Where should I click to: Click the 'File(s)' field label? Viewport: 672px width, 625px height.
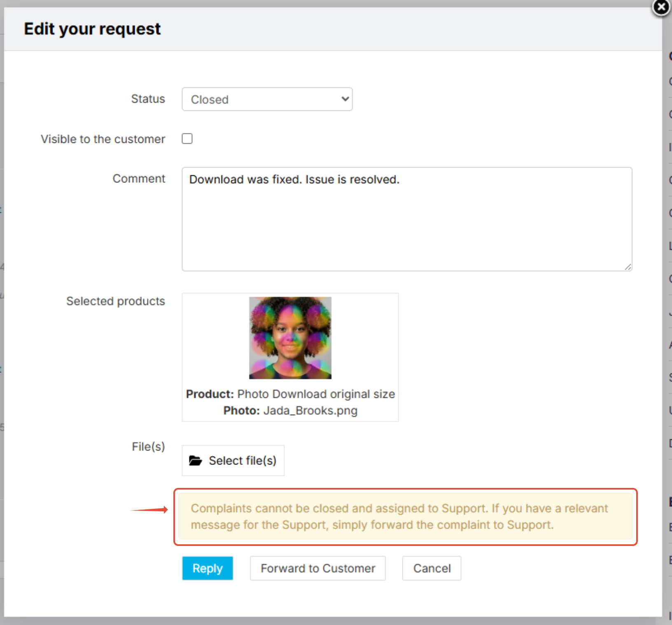click(x=148, y=447)
